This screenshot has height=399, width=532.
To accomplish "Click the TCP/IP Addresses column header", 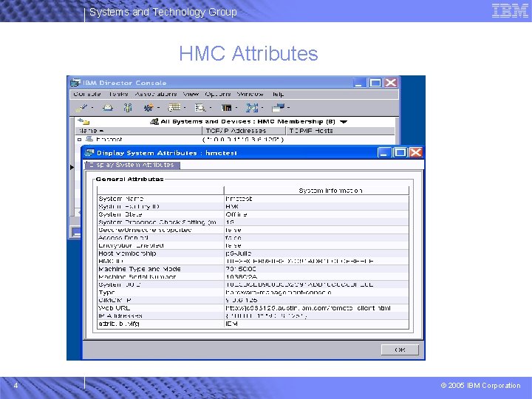I will pos(244,131).
